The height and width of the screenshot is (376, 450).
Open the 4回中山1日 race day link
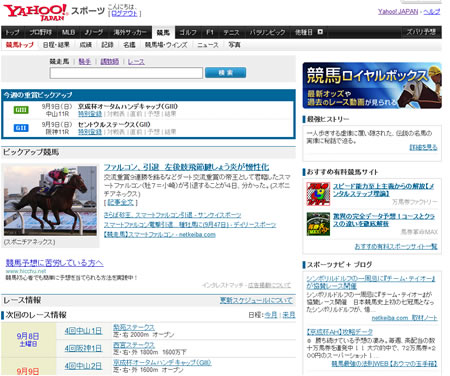coord(83,331)
